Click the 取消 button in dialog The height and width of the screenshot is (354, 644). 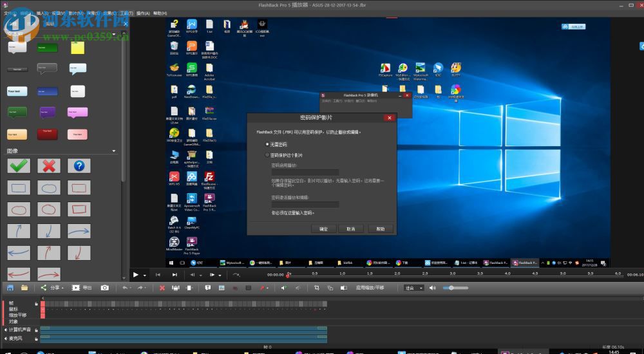click(x=351, y=229)
